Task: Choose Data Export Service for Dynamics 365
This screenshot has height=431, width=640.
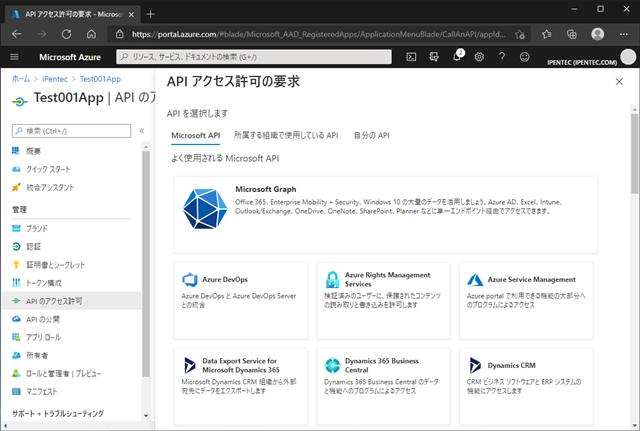Action: pyautogui.click(x=241, y=387)
